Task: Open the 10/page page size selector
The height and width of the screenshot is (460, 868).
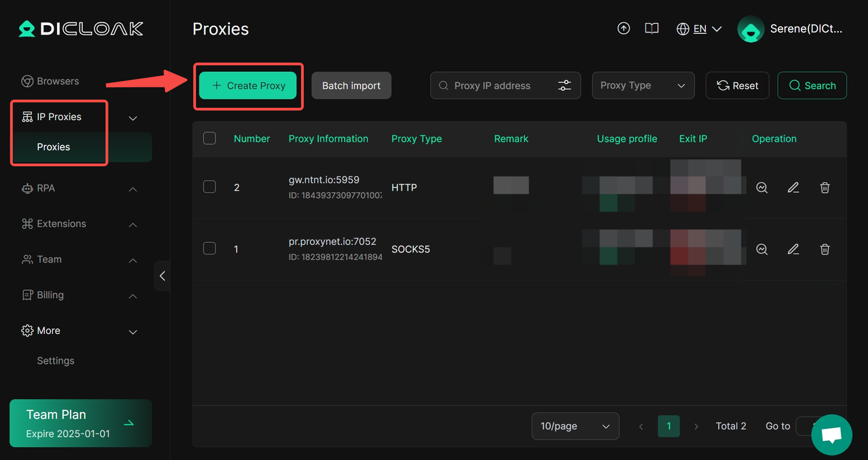Action: click(x=575, y=426)
